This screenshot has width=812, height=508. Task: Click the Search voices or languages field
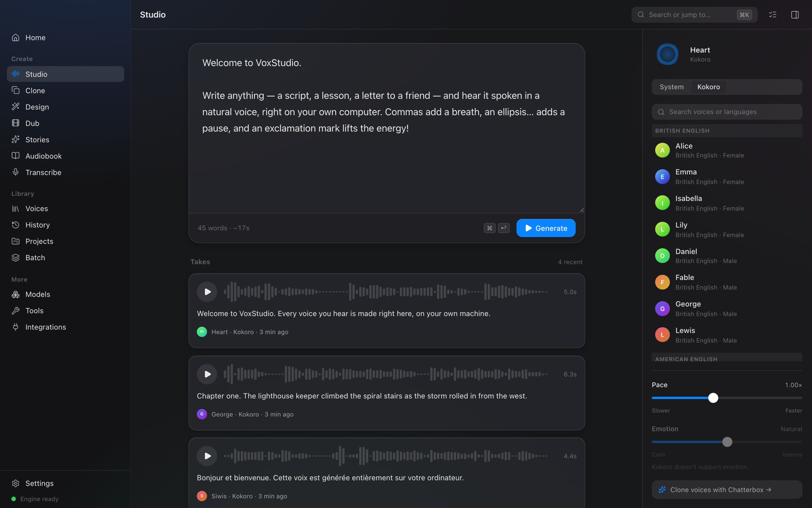[x=727, y=112]
